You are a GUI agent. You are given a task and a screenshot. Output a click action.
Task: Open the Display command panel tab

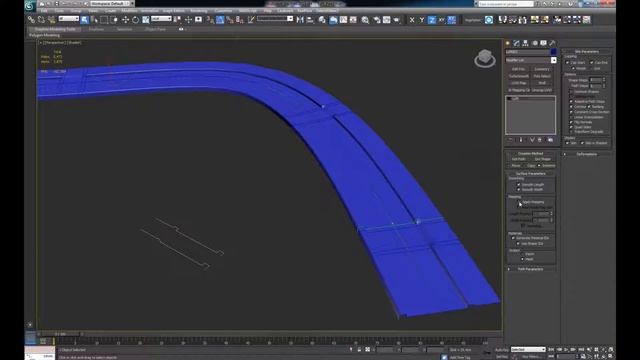click(x=543, y=43)
